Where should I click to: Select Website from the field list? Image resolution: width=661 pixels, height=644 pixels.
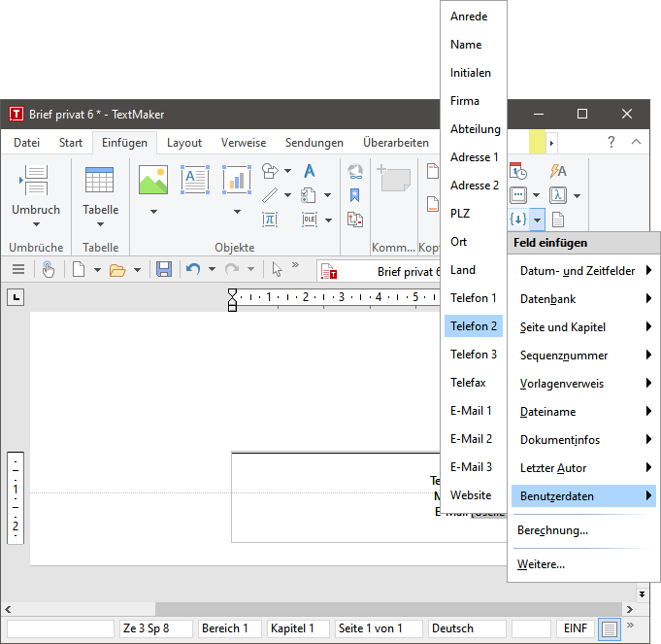click(x=474, y=495)
